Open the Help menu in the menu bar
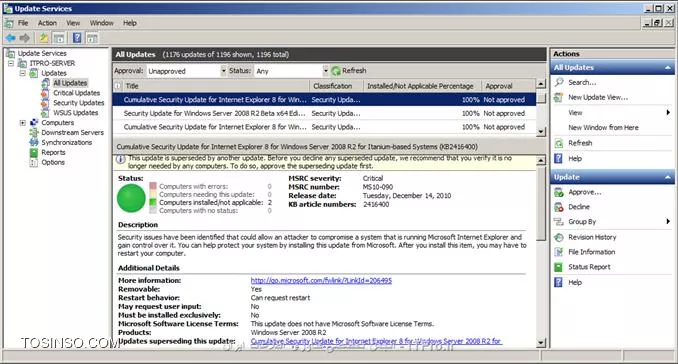This screenshot has height=364, width=678. (130, 23)
